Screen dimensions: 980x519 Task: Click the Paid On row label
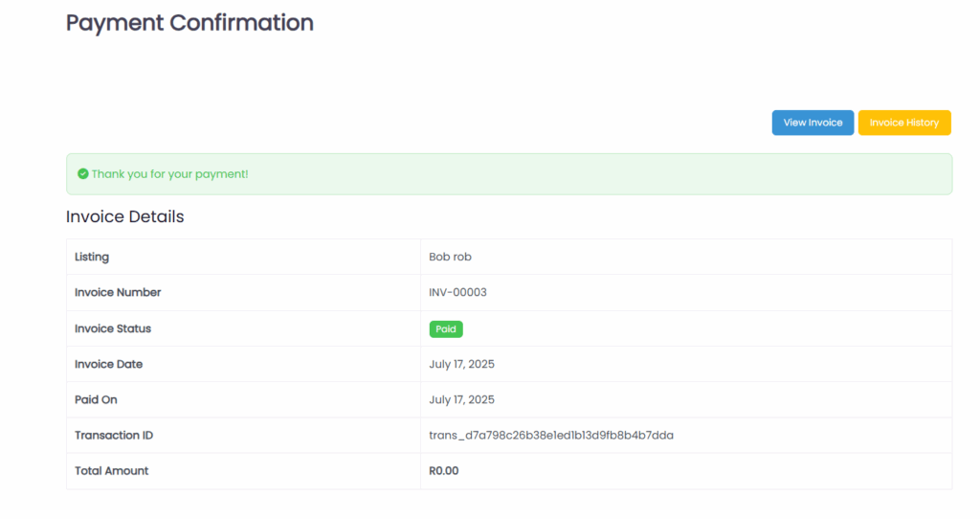pyautogui.click(x=96, y=399)
